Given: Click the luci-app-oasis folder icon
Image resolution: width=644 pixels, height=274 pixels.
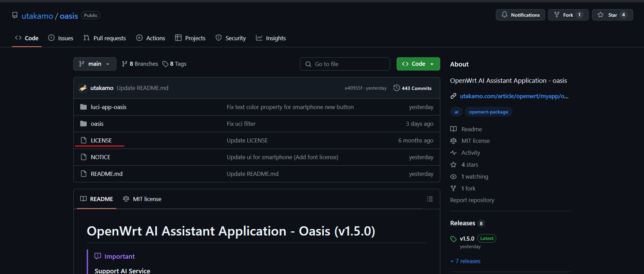Looking at the screenshot, I should click(83, 107).
